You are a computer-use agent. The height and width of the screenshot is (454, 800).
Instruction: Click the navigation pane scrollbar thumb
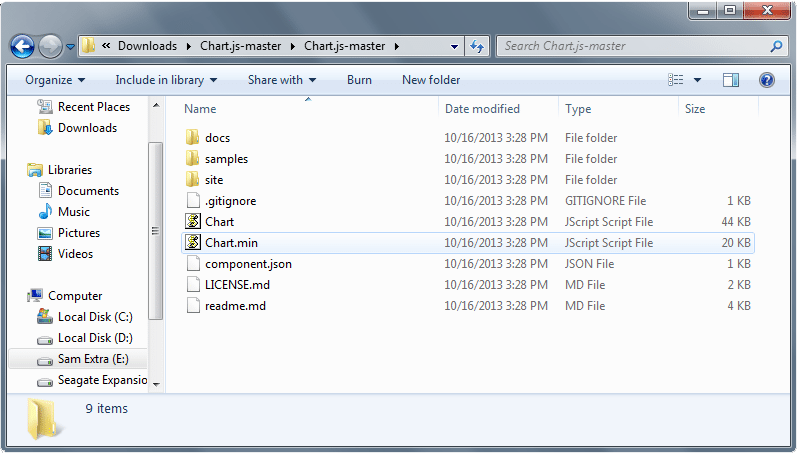tap(156, 231)
